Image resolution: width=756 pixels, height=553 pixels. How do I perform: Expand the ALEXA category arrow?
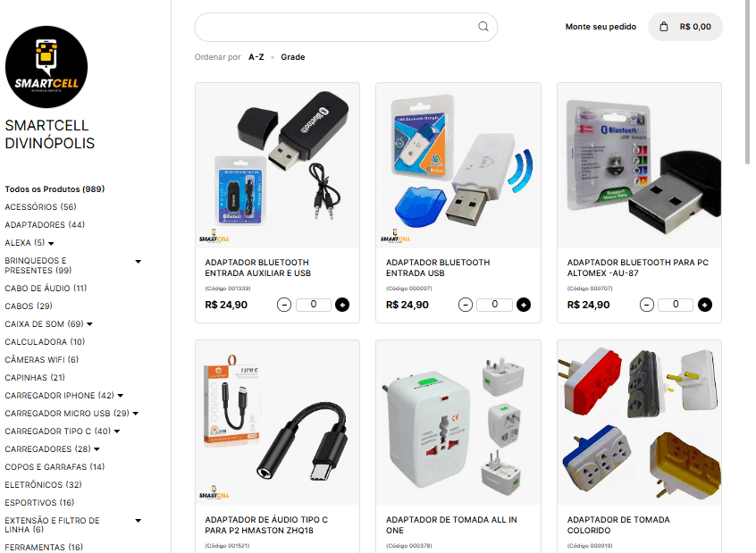(x=51, y=244)
